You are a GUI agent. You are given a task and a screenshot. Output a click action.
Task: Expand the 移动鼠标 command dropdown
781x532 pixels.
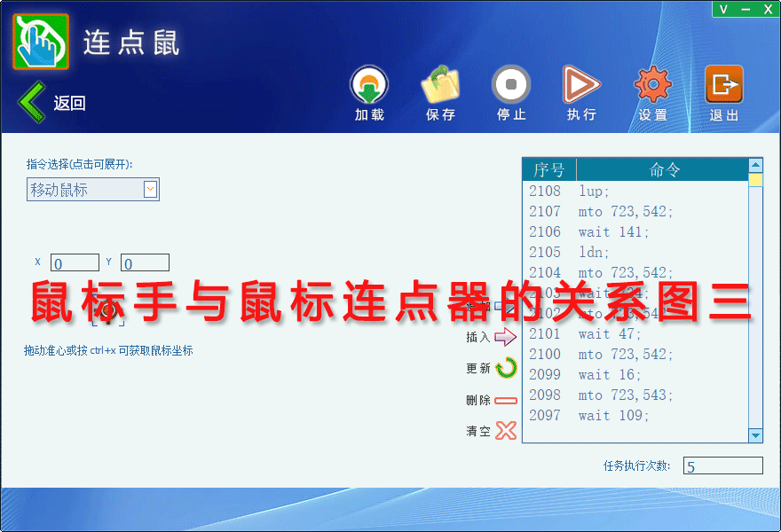point(150,189)
